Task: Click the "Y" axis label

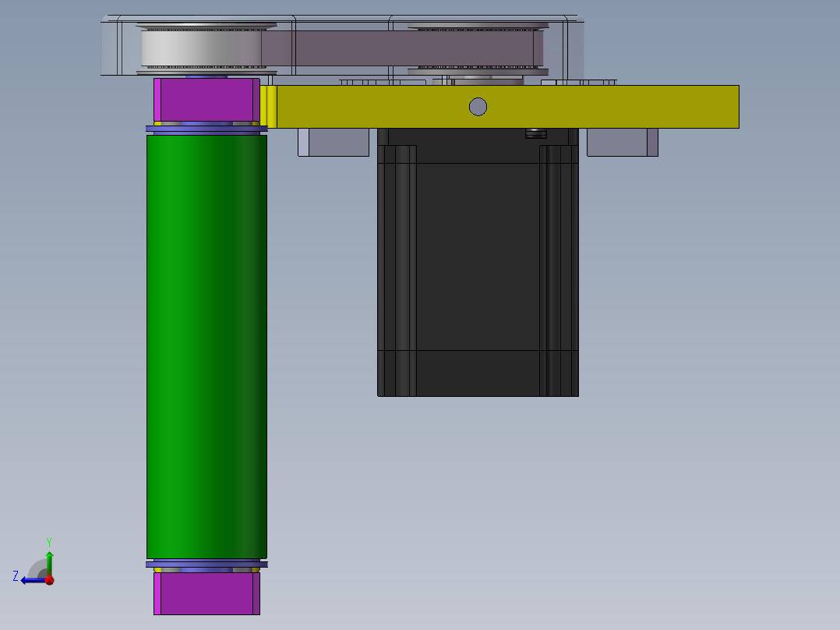Action: (x=49, y=542)
